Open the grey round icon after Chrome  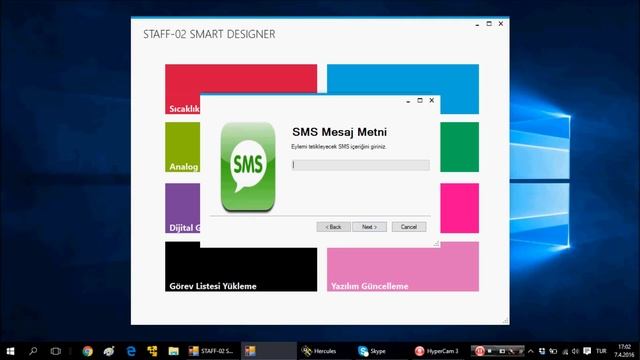tap(109, 351)
